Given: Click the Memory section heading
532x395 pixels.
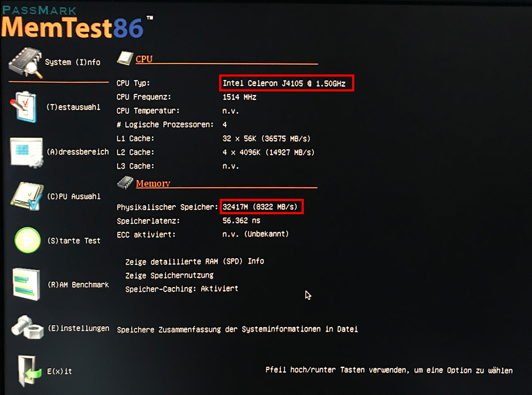Looking at the screenshot, I should tap(153, 183).
